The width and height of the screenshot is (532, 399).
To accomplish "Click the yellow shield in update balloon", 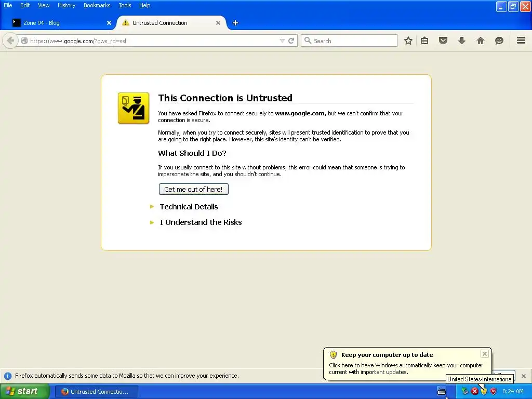I will [333, 355].
